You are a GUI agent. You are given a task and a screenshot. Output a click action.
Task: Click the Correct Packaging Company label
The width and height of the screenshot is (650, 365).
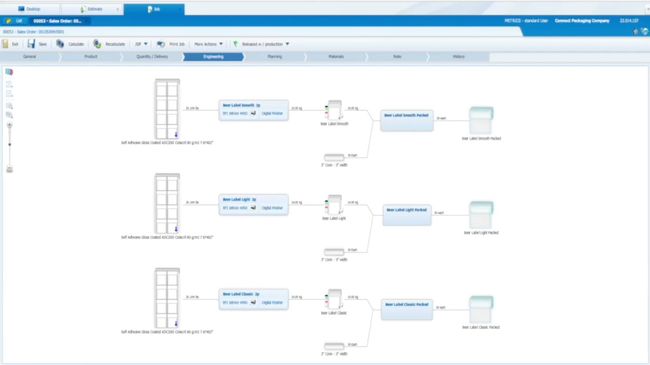click(x=582, y=21)
